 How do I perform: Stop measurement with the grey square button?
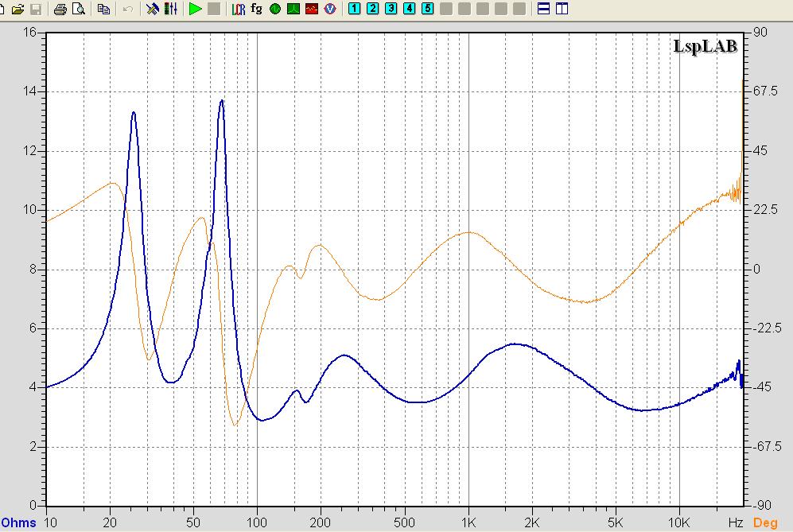(214, 9)
